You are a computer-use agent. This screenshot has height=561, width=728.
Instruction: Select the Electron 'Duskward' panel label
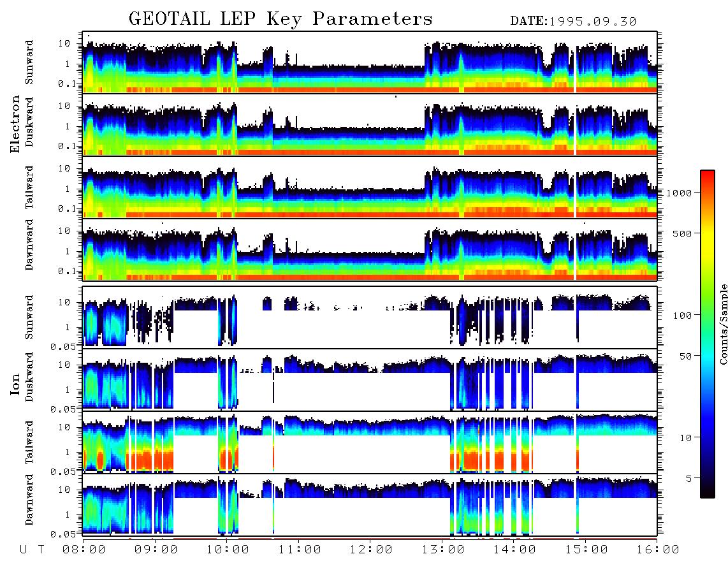pos(29,122)
